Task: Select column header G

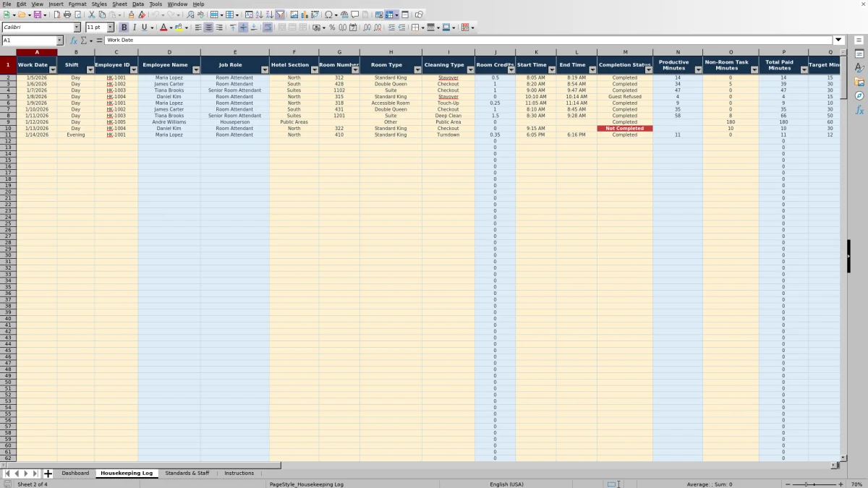Action: click(x=339, y=52)
